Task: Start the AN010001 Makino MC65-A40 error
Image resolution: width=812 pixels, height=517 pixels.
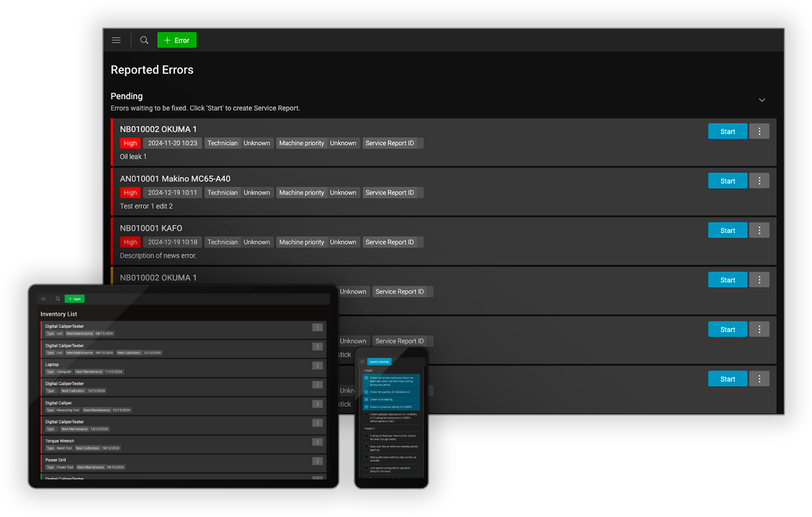Action: [727, 181]
